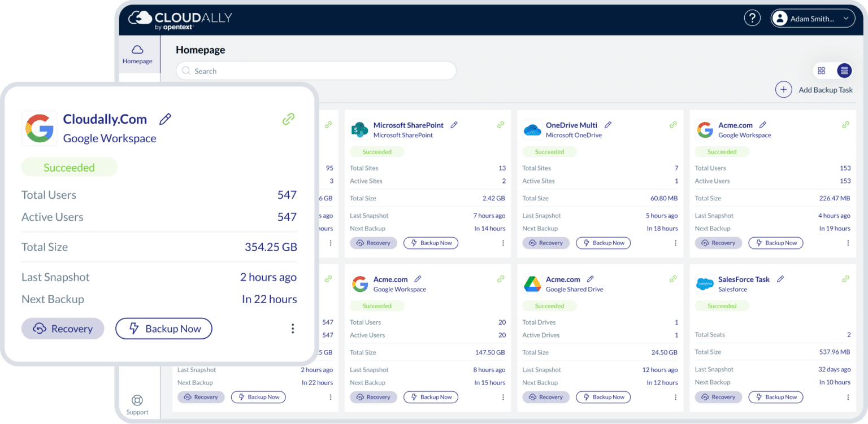Open the help question mark icon
Image resolution: width=868 pixels, height=424 pixels.
coord(752,18)
